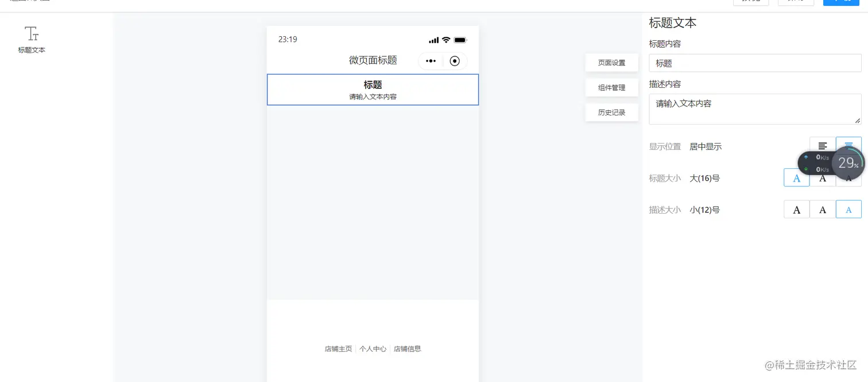Set display position to center-aligned
The height and width of the screenshot is (382, 868).
[x=848, y=145]
